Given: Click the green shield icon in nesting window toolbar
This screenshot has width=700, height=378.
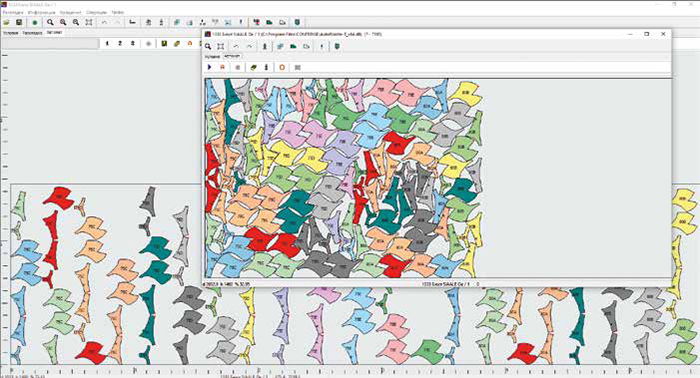Looking at the screenshot, I should (x=338, y=46).
